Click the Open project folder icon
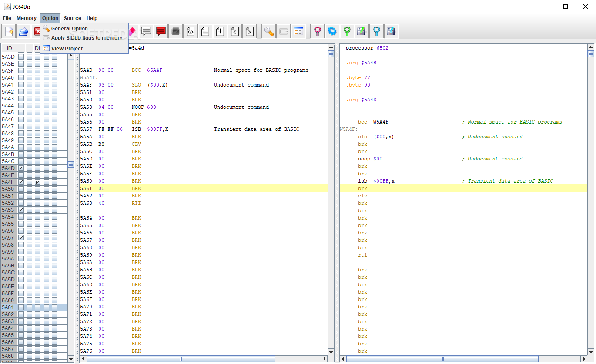The image size is (596, 364). (23, 31)
